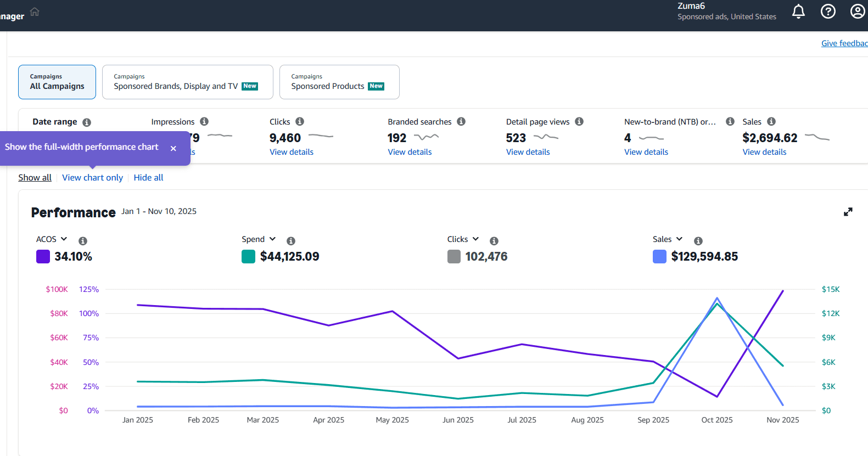Click the Performance heading
This screenshot has height=456, width=868.
(73, 212)
